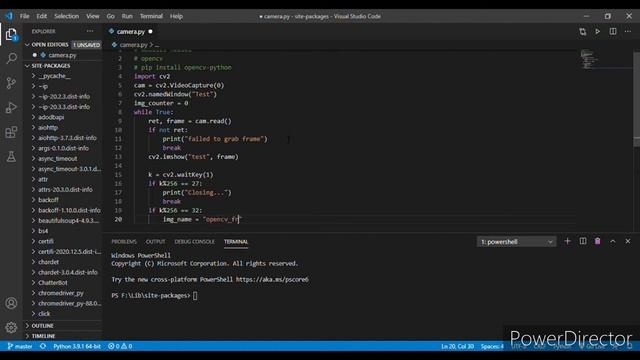The image size is (640, 360).
Task: Open the Search view icon
Action: (x=11, y=58)
